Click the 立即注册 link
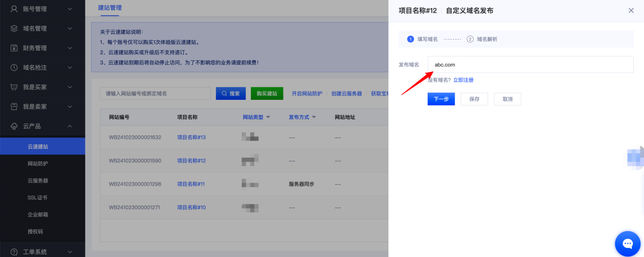This screenshot has height=257, width=644. 463,80
